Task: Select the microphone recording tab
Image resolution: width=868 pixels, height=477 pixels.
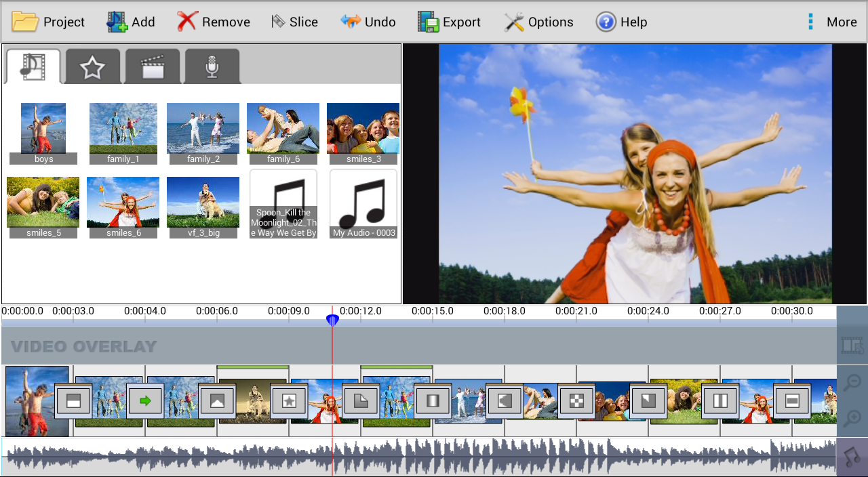Action: [x=212, y=65]
